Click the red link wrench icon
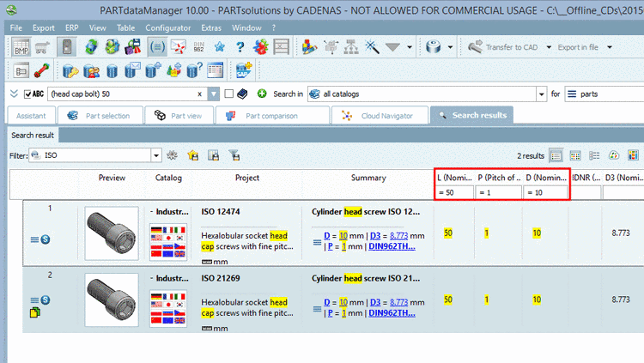Screen dimensions: 644x363 pyautogui.click(x=42, y=70)
